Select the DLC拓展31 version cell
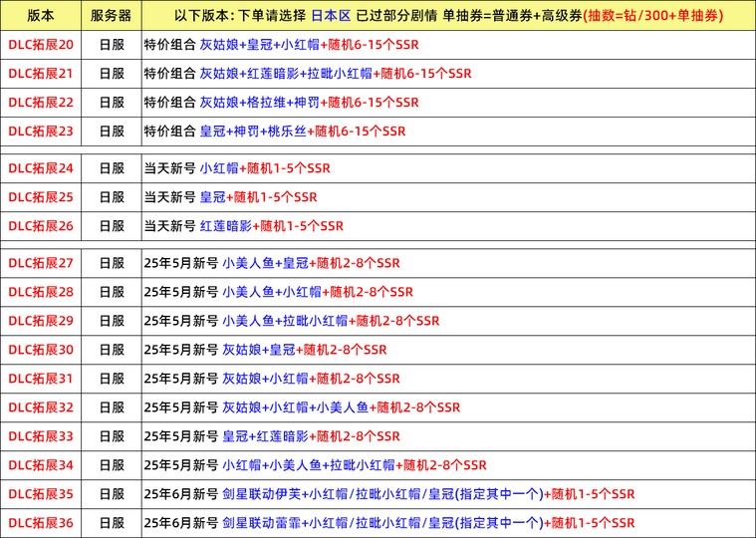Screen dimensions: 756x538 click(41, 379)
